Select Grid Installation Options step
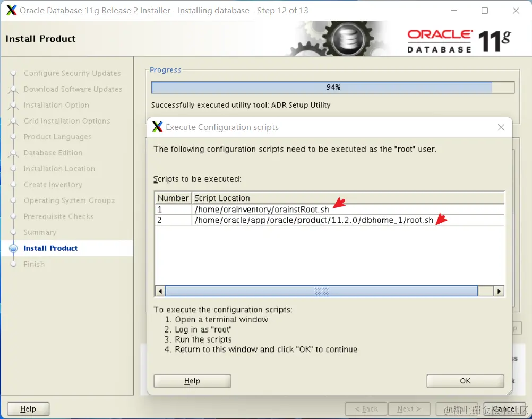Viewport: 532px width, 419px height. tap(67, 121)
